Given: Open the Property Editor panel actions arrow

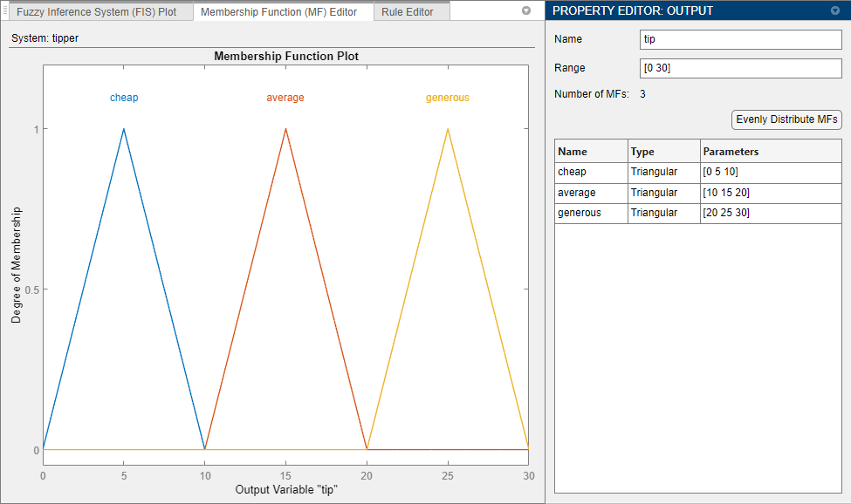Looking at the screenshot, I should 834,10.
